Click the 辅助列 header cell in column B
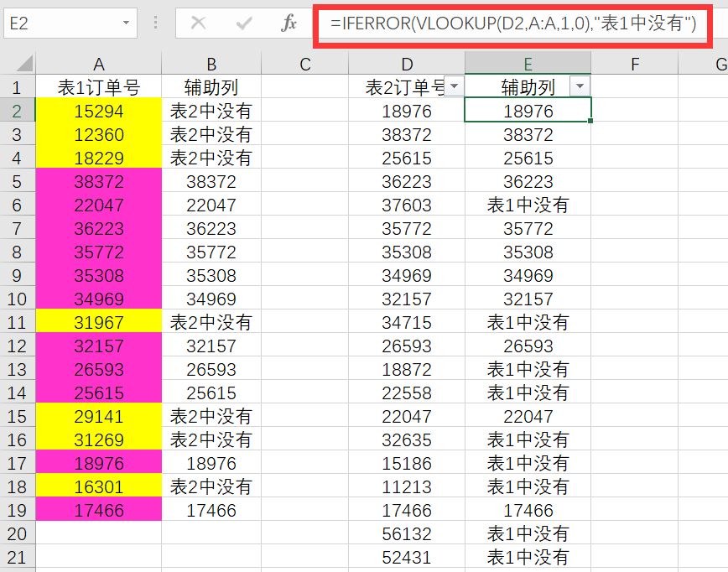Screen dimensions: 728x572 click(x=211, y=87)
